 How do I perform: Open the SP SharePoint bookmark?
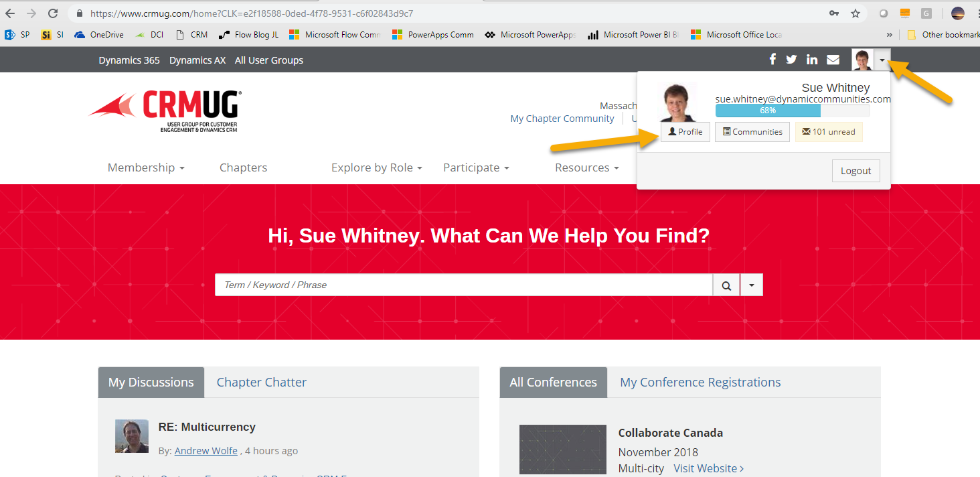tap(17, 35)
